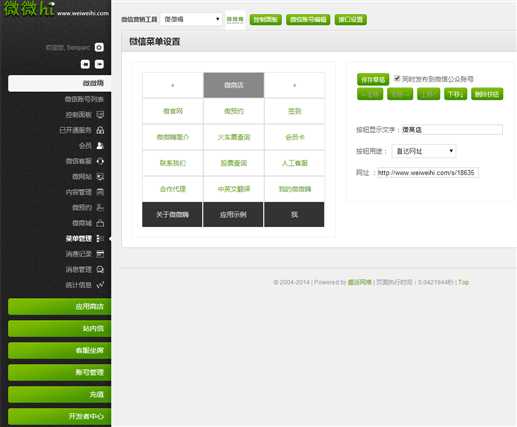Add submenu via plus above 微官网 column
Viewport: 517px width, 427px height.
tap(173, 85)
